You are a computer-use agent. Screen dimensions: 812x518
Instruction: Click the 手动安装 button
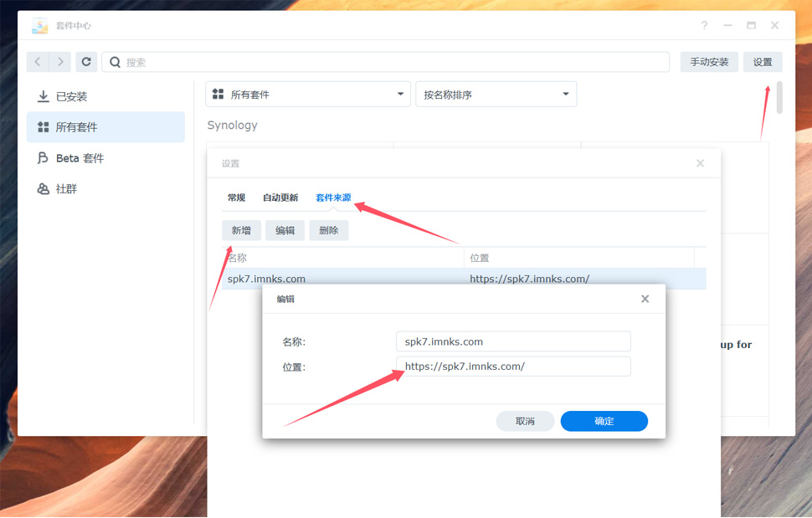[708, 62]
